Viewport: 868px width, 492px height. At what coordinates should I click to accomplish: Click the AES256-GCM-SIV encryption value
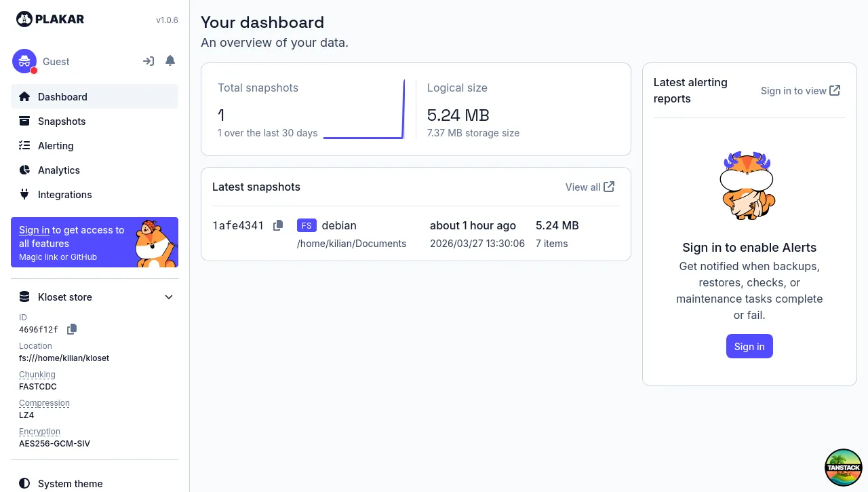pyautogui.click(x=54, y=444)
